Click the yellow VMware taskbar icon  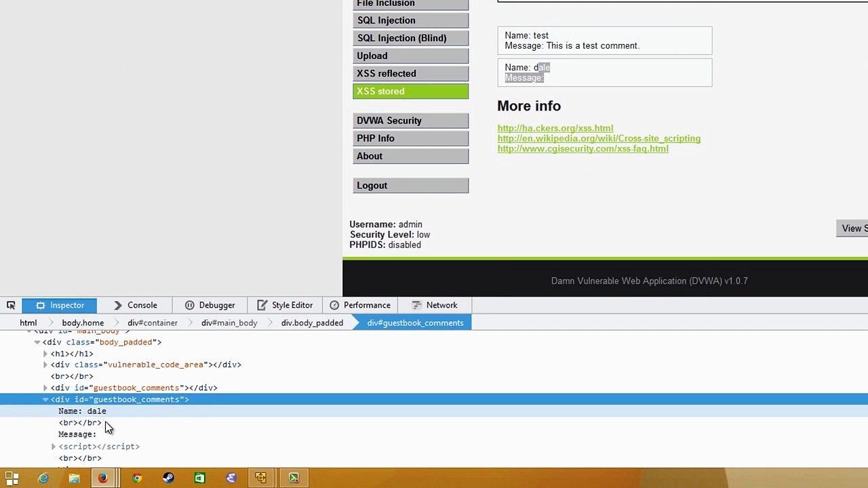[x=261, y=479]
